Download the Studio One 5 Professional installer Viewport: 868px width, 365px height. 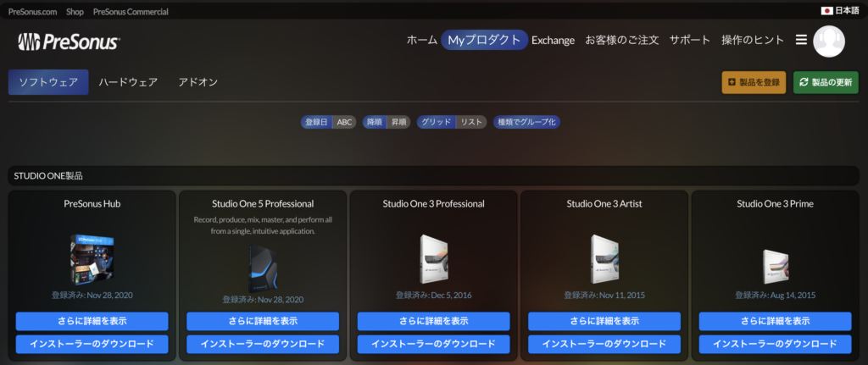262,344
